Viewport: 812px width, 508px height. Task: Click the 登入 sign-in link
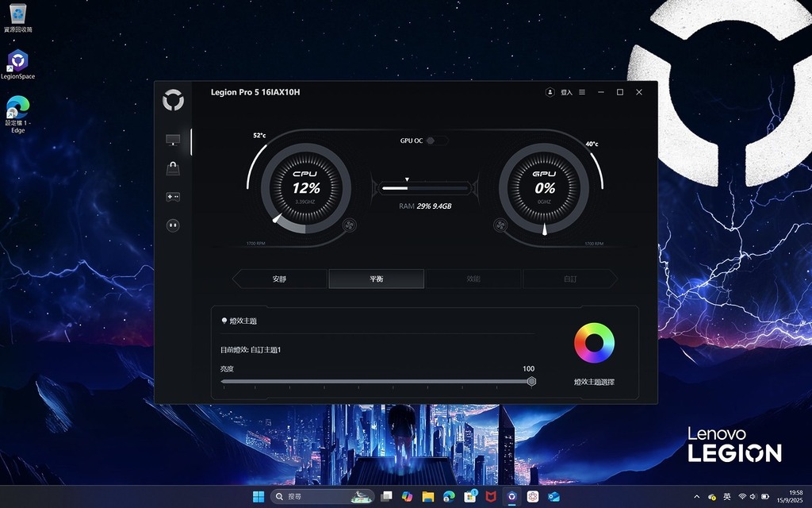click(566, 92)
